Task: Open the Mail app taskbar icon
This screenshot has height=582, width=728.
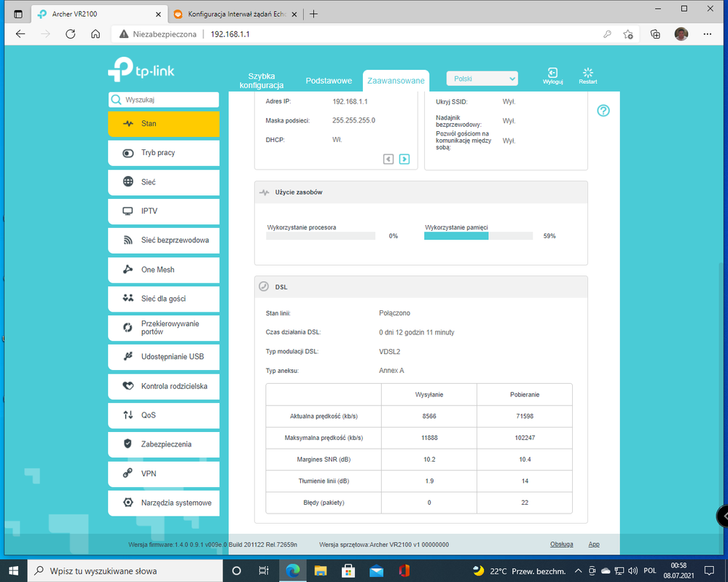Action: [x=377, y=570]
